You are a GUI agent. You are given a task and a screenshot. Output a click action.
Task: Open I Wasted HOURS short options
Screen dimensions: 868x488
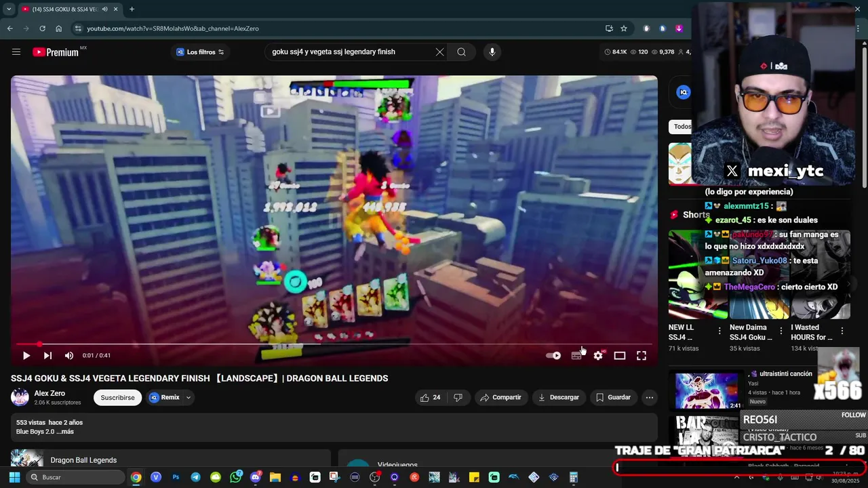coord(842,331)
